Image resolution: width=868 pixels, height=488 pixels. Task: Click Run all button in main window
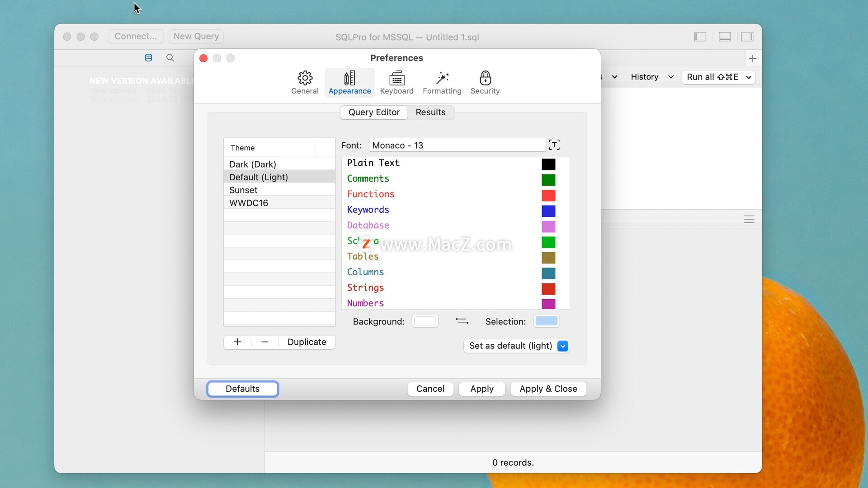coord(712,77)
